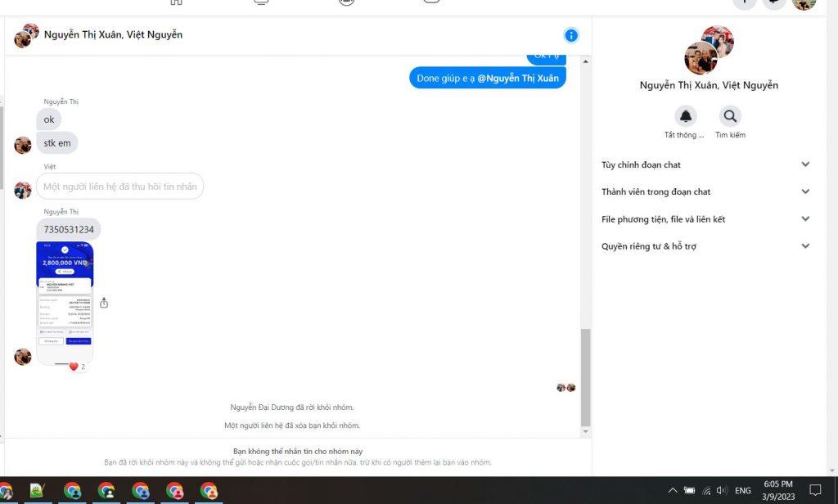Click the 'Tắt thông ...' label under the bell
Viewport: 838px width, 504px height.
(684, 135)
